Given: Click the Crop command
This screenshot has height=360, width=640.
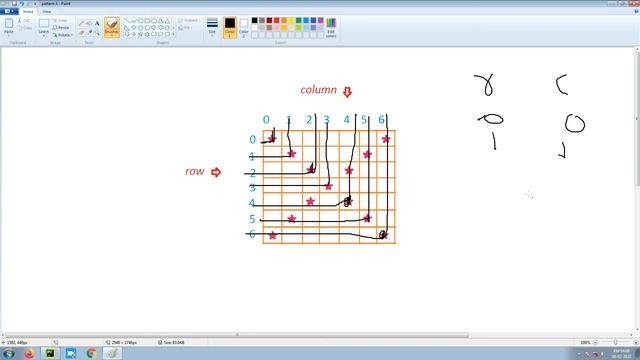Looking at the screenshot, I should [60, 20].
